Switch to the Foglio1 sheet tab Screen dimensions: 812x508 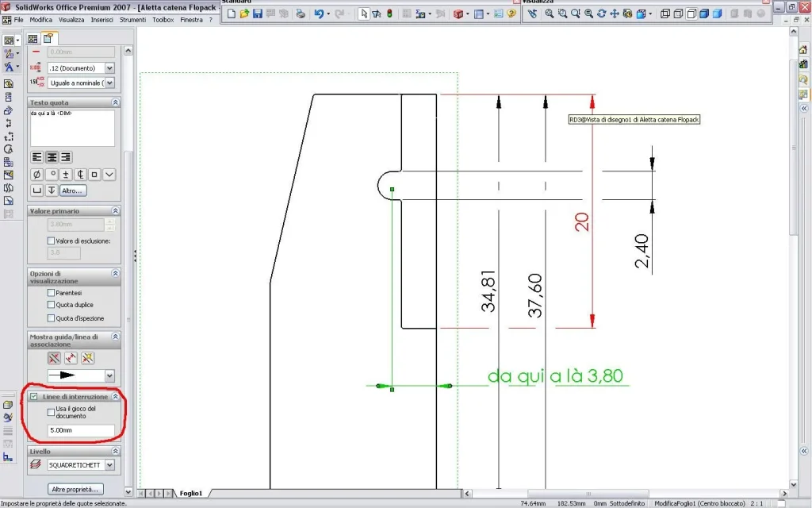(x=191, y=493)
